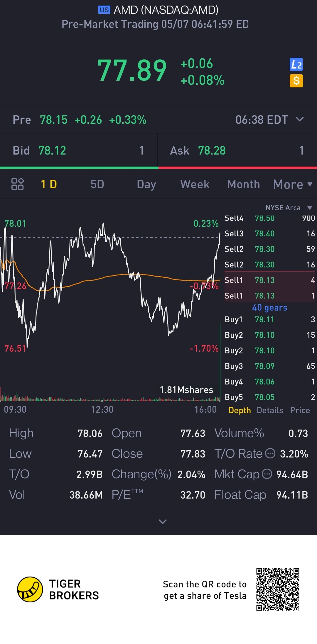Tap the Ask 78.28 quote
317x644 pixels.
click(x=237, y=150)
